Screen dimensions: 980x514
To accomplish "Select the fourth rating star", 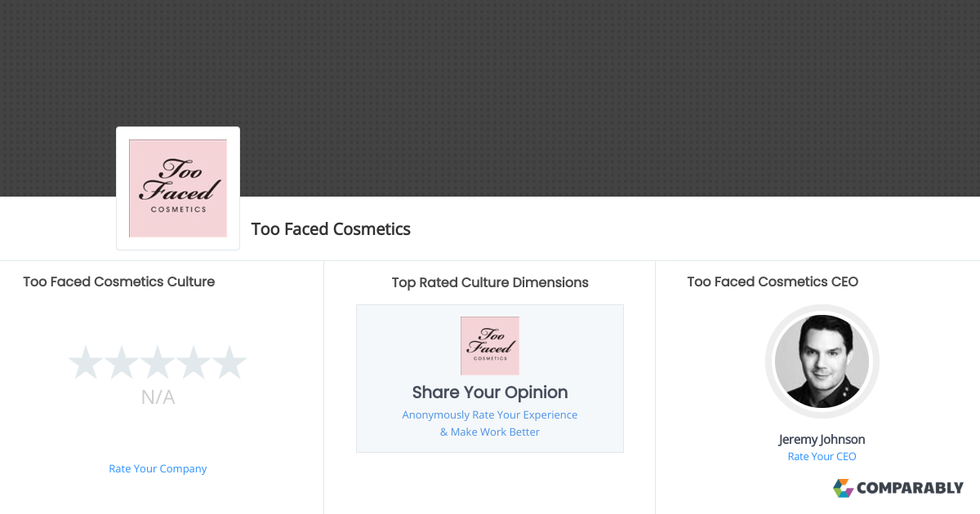I will click(194, 362).
